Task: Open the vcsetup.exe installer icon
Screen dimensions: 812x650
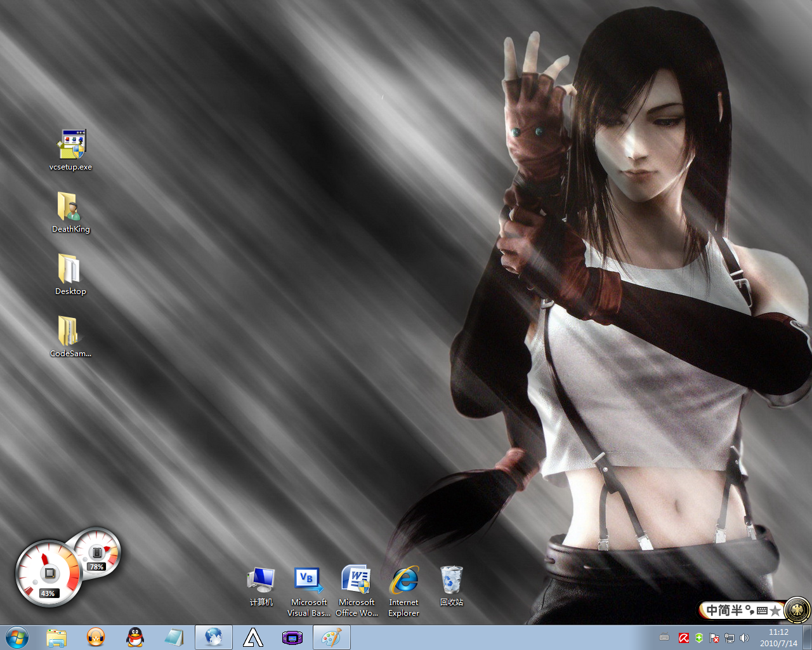Action: (70, 150)
